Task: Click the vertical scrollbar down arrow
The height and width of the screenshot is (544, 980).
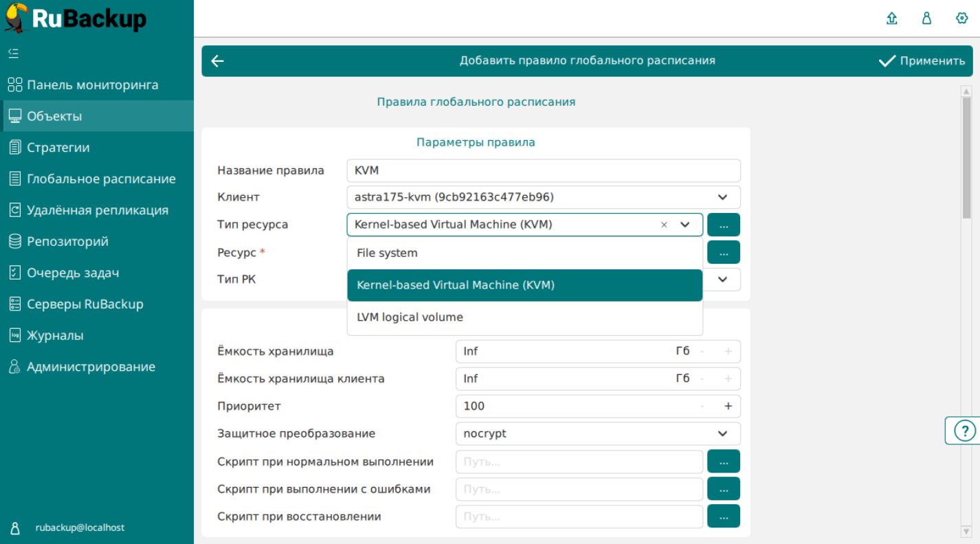Action: point(966,530)
